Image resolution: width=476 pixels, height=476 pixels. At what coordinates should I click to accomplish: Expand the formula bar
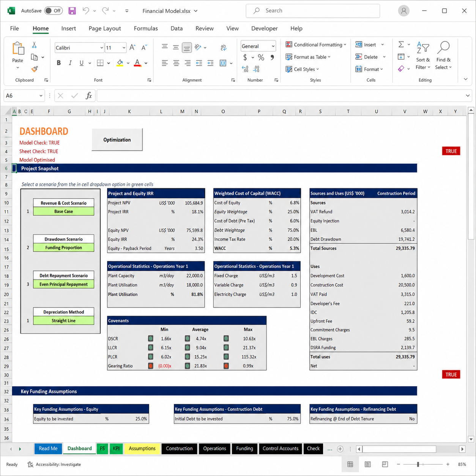(x=468, y=96)
